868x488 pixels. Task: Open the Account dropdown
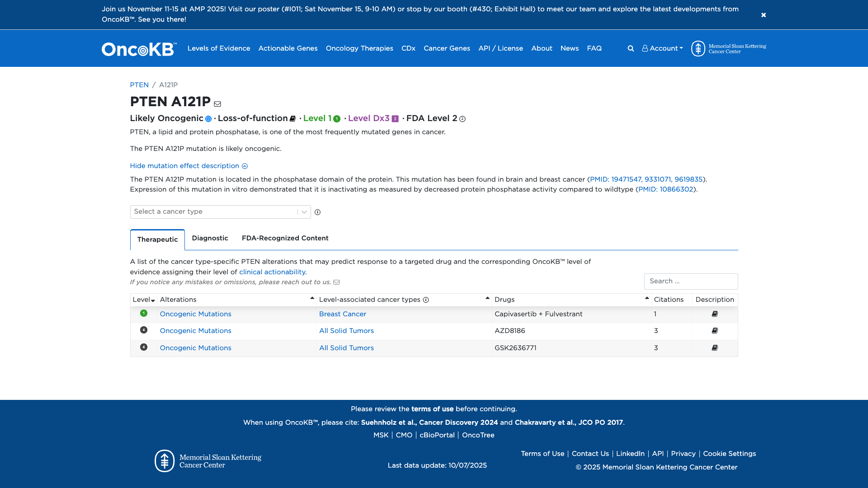click(x=662, y=48)
